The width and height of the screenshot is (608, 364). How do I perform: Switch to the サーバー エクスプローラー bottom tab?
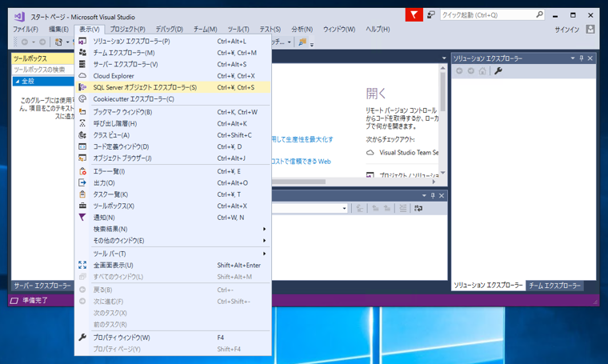[x=42, y=286]
